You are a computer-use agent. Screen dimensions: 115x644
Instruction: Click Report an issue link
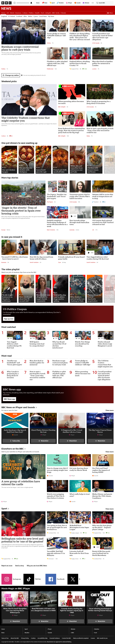click(x=7, y=565)
